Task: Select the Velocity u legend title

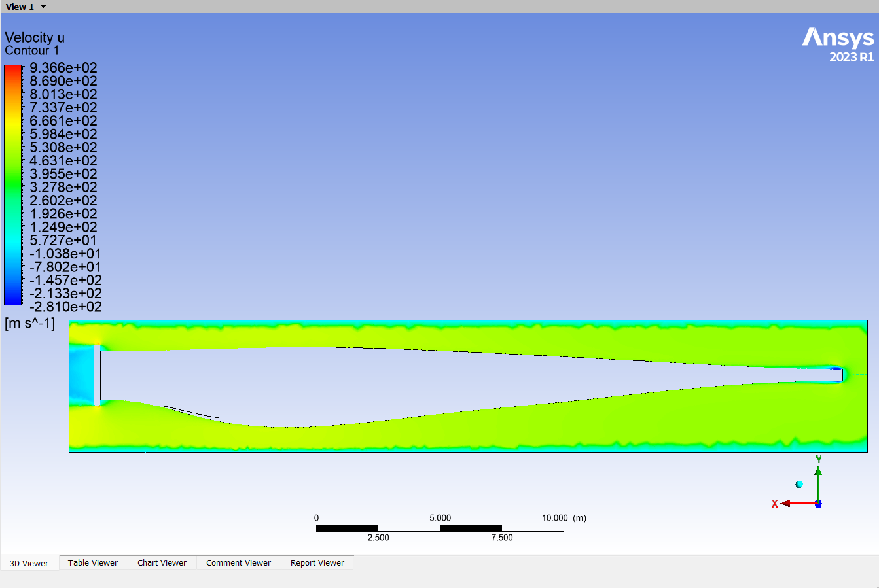Action: (35, 37)
